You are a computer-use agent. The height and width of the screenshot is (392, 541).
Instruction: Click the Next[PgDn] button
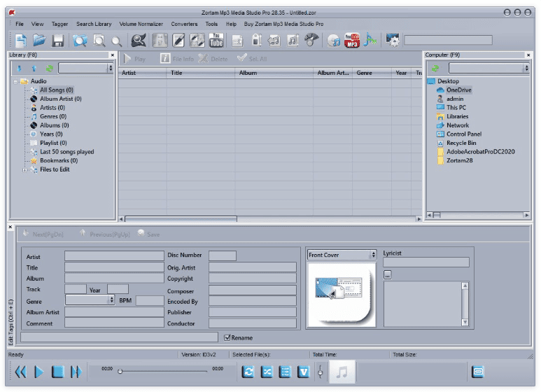click(43, 234)
